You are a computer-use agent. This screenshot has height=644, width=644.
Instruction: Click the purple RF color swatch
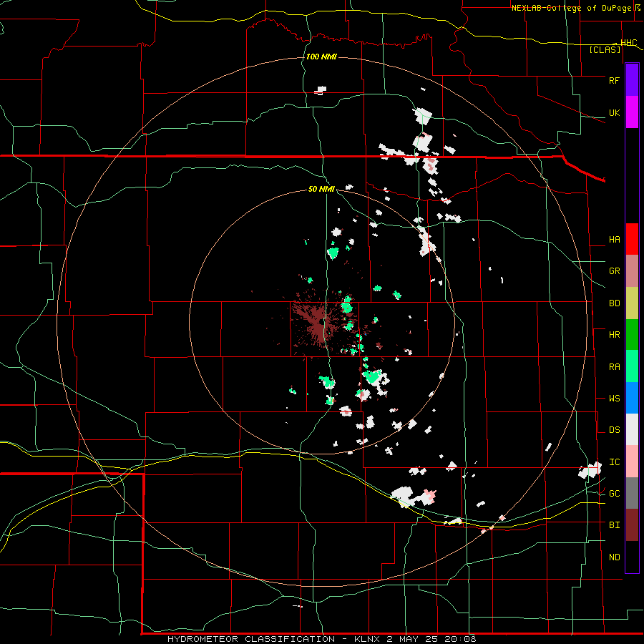[632, 80]
